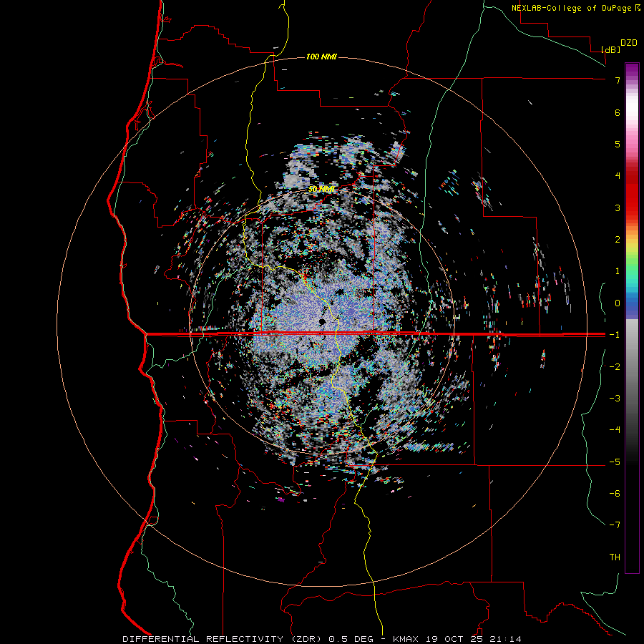Click the 2 value on color scale
The height and width of the screenshot is (644, 644).
click(618, 240)
